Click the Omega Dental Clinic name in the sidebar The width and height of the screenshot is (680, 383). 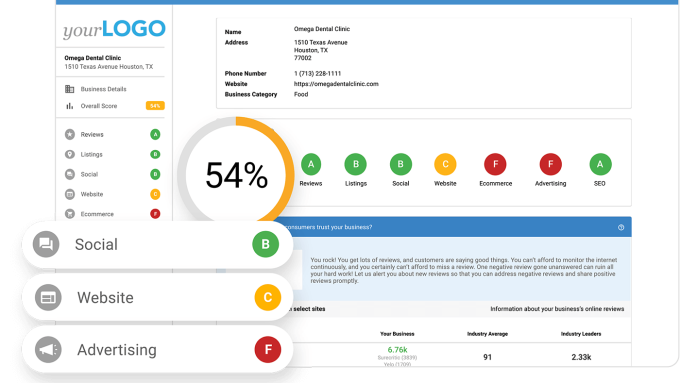(93, 58)
